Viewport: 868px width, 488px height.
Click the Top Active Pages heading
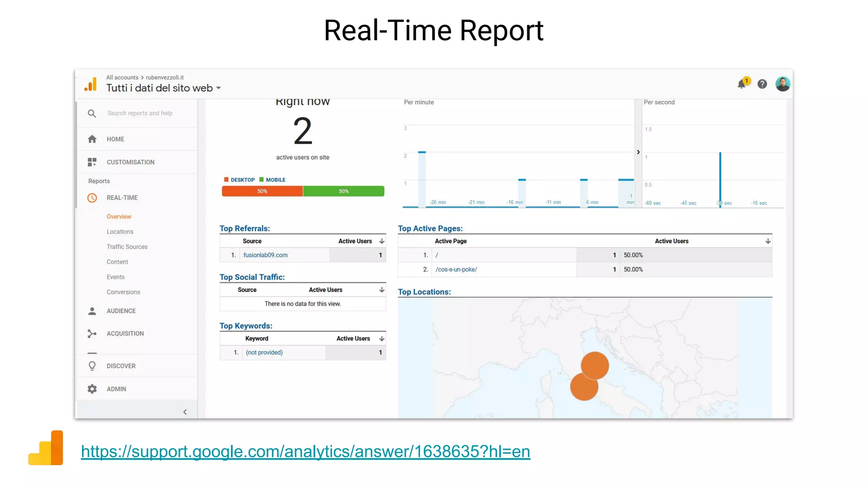[x=430, y=228]
